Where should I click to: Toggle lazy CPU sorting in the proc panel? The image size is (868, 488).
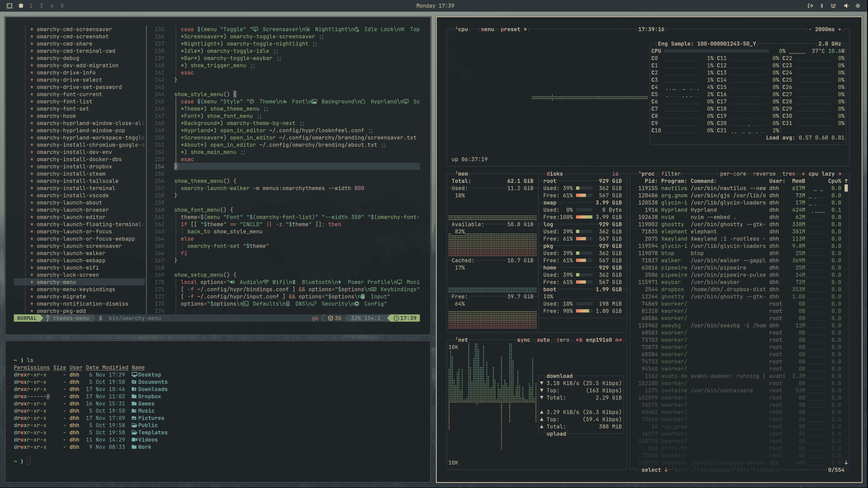click(x=828, y=174)
